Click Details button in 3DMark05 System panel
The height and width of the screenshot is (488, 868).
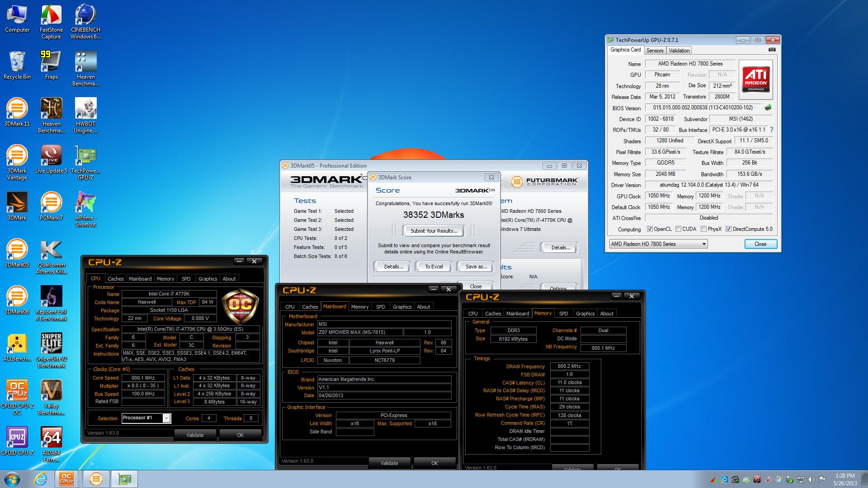click(x=561, y=248)
